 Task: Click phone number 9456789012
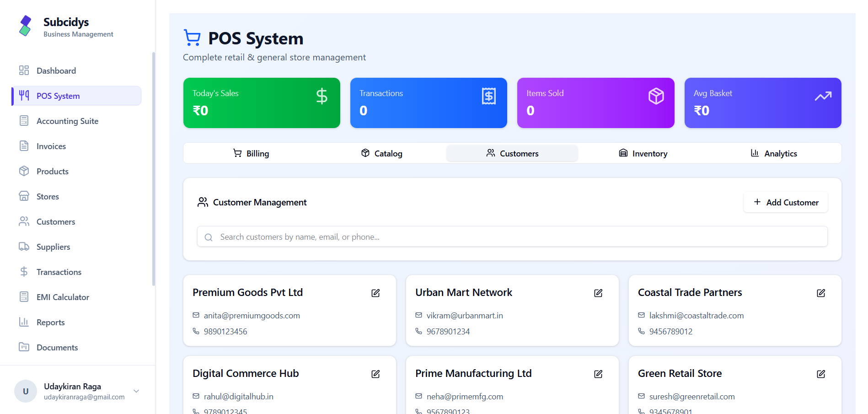pos(671,331)
